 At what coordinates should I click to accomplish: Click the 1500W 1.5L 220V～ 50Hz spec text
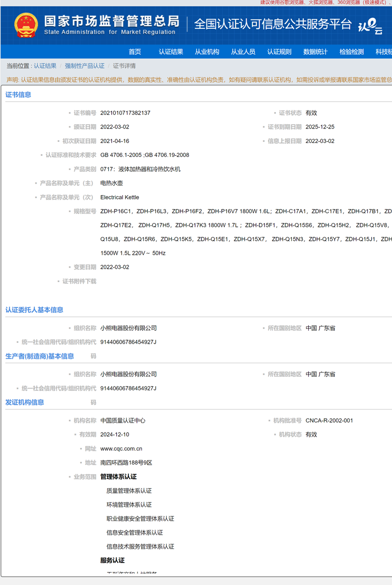pos(132,253)
